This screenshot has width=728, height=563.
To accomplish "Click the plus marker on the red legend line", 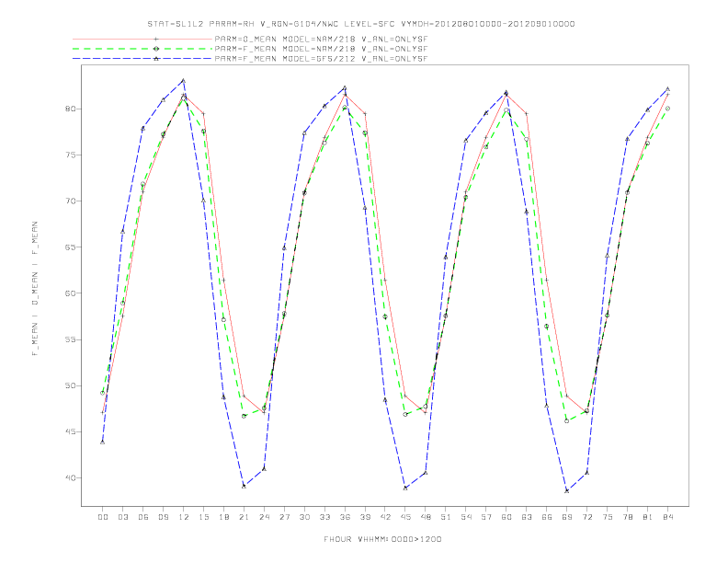I will 156,40.
